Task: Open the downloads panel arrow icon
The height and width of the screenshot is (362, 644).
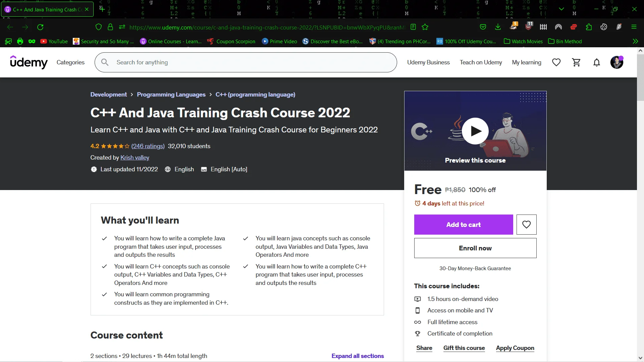Action: point(498,27)
